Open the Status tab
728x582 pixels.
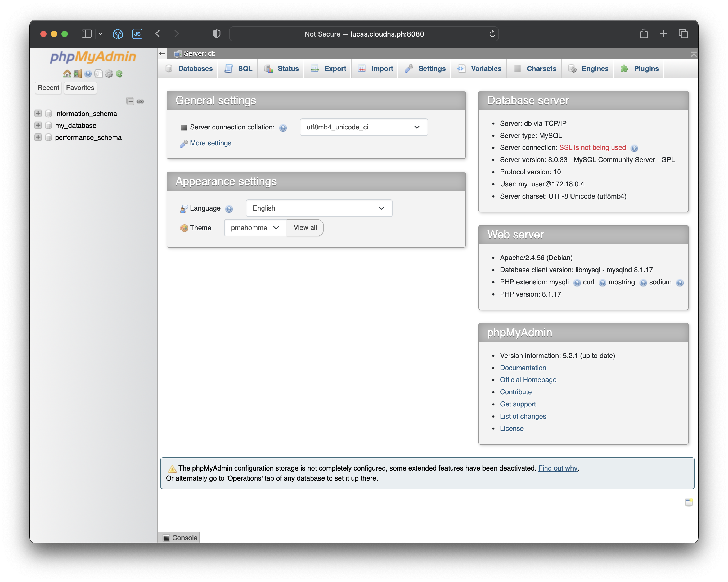pos(281,69)
